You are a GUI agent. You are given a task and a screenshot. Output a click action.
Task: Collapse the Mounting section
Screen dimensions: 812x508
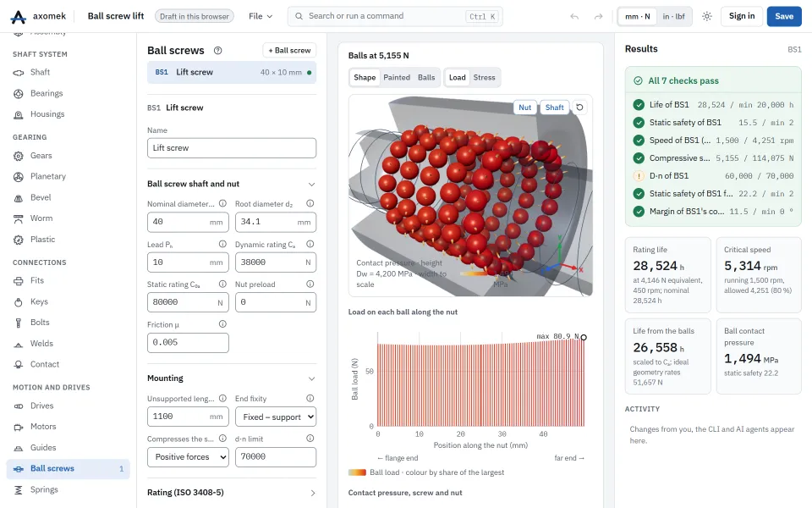pos(312,378)
